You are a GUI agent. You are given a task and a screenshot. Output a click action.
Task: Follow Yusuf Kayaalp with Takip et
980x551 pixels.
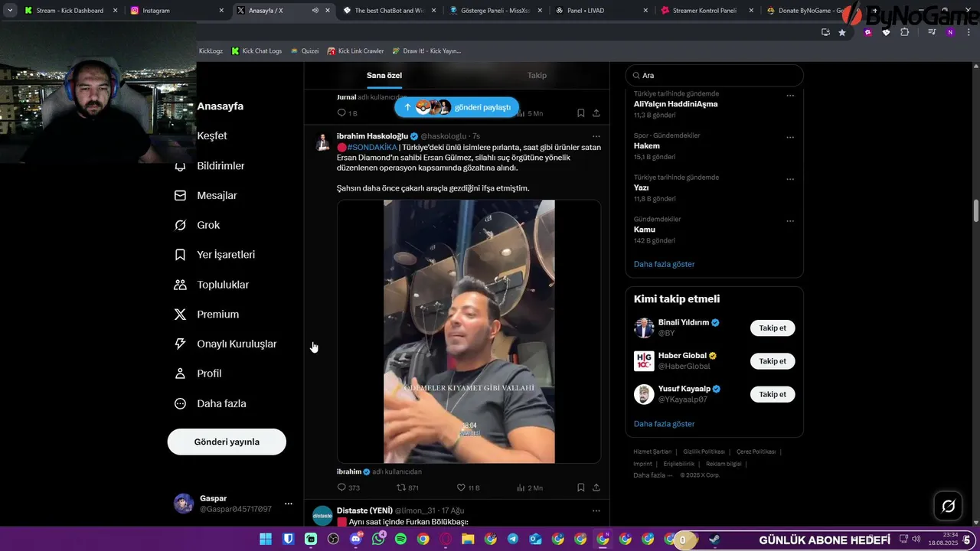tap(773, 394)
